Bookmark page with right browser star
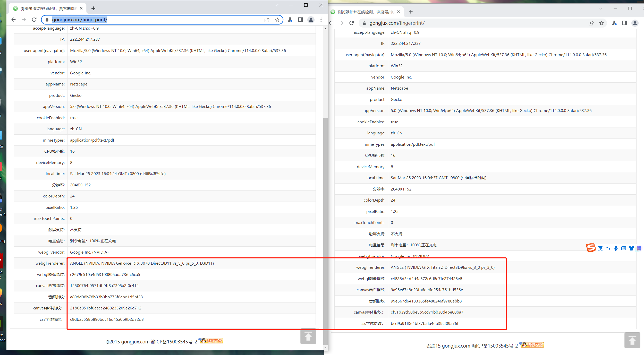This screenshot has width=644, height=355. click(601, 23)
